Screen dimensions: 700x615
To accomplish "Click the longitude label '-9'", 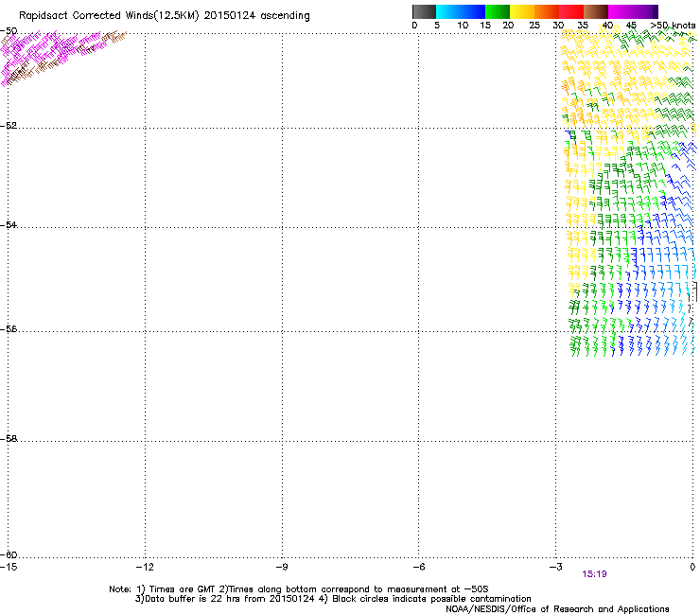I will click(282, 567).
